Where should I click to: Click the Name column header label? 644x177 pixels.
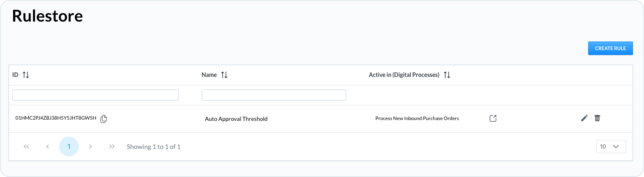(209, 75)
